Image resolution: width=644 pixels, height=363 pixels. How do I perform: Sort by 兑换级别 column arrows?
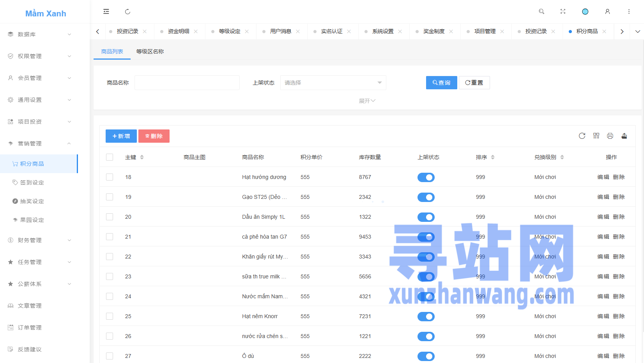(x=562, y=157)
